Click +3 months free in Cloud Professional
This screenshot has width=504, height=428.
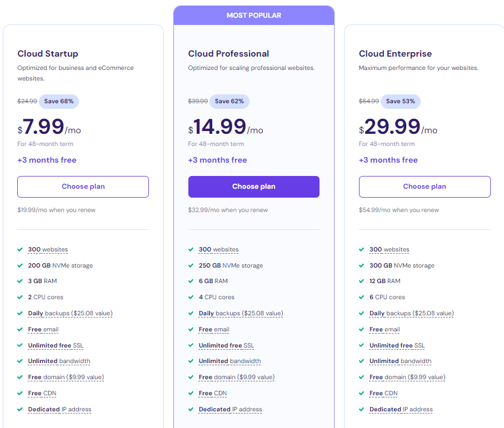tap(218, 160)
